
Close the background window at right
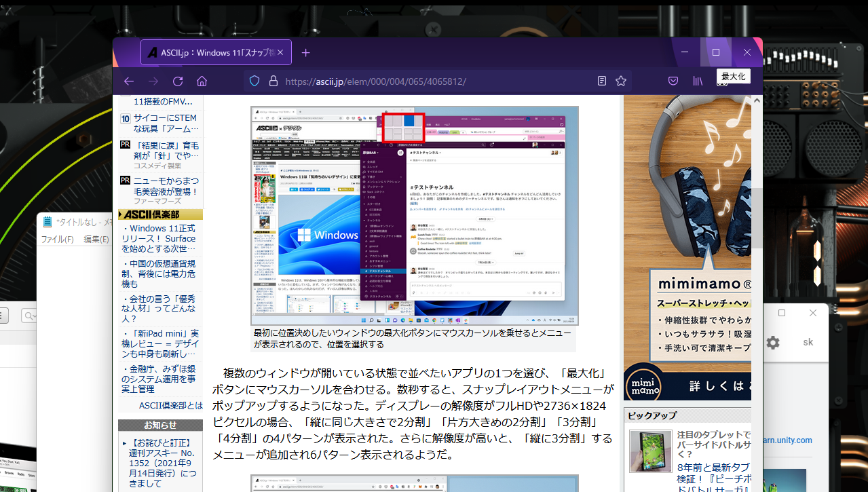coord(813,313)
